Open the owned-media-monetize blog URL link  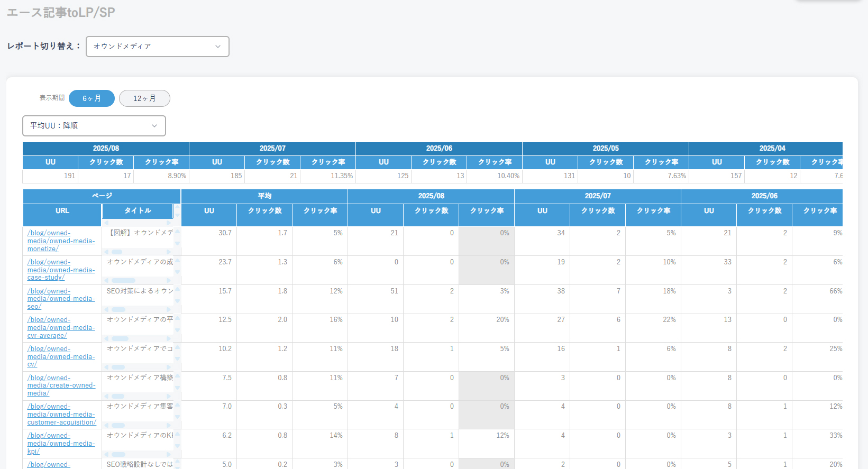click(61, 241)
